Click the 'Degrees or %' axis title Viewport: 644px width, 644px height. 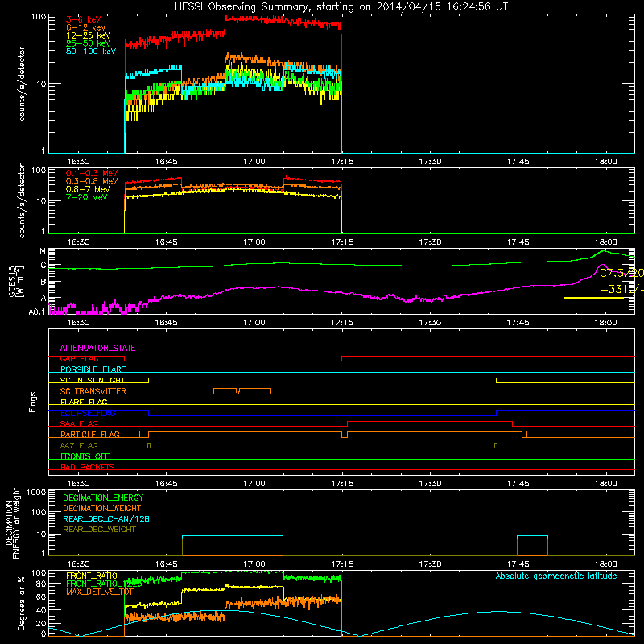click(21, 603)
